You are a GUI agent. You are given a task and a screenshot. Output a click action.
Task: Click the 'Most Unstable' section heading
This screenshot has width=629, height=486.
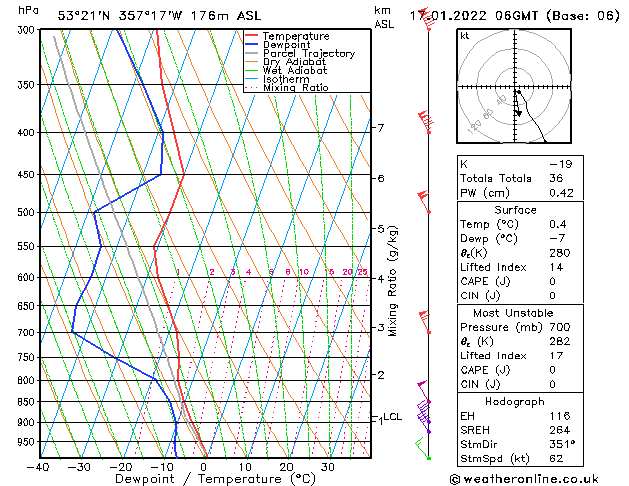click(x=513, y=313)
